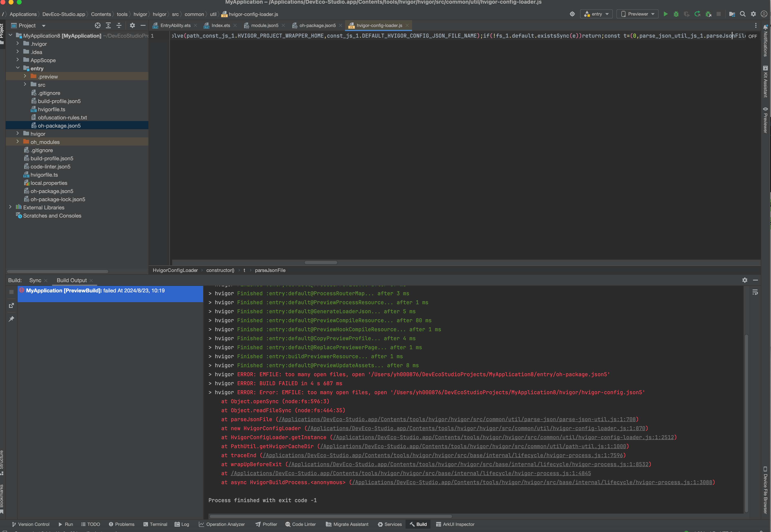
Task: Select failed MyApplication PreviewBuild entry
Action: [x=110, y=294]
